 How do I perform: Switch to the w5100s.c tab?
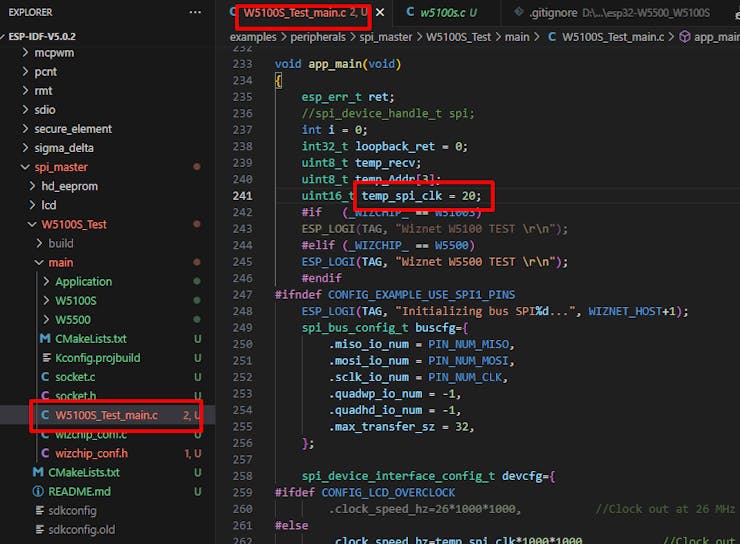pos(446,12)
